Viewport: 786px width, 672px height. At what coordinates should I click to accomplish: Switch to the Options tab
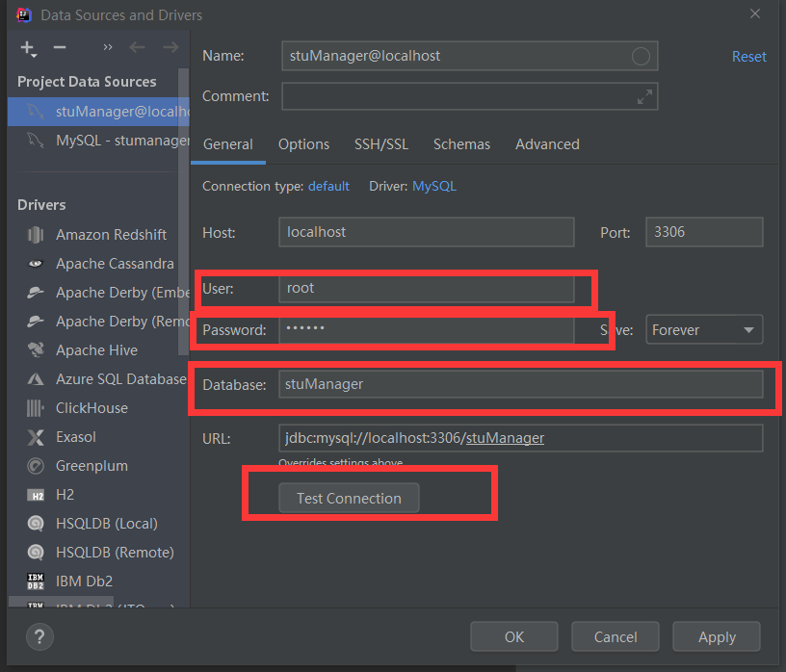(303, 144)
